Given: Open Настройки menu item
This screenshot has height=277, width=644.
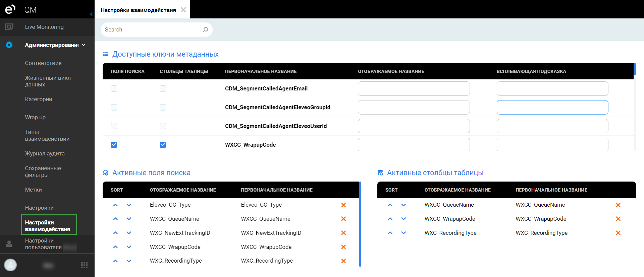Looking at the screenshot, I should 39,208.
